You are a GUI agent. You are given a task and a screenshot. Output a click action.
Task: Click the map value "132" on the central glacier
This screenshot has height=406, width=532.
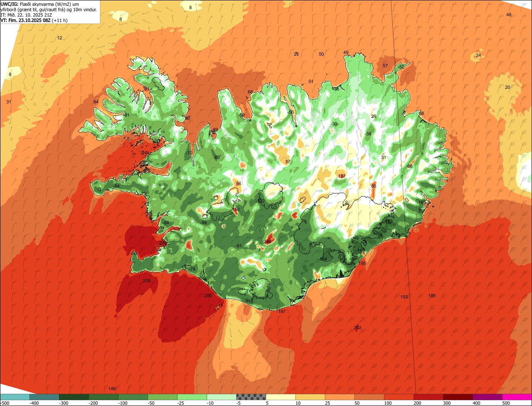coord(261,201)
